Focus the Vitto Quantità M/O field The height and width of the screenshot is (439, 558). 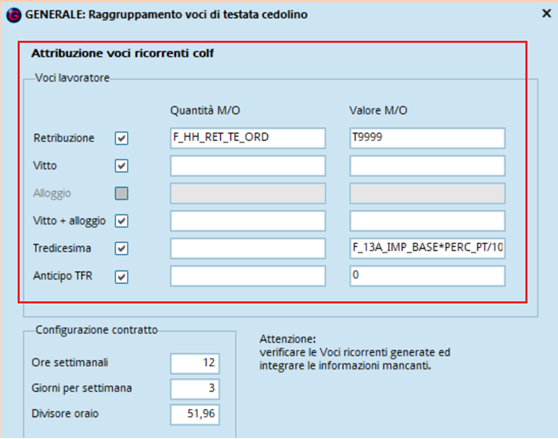tap(248, 166)
